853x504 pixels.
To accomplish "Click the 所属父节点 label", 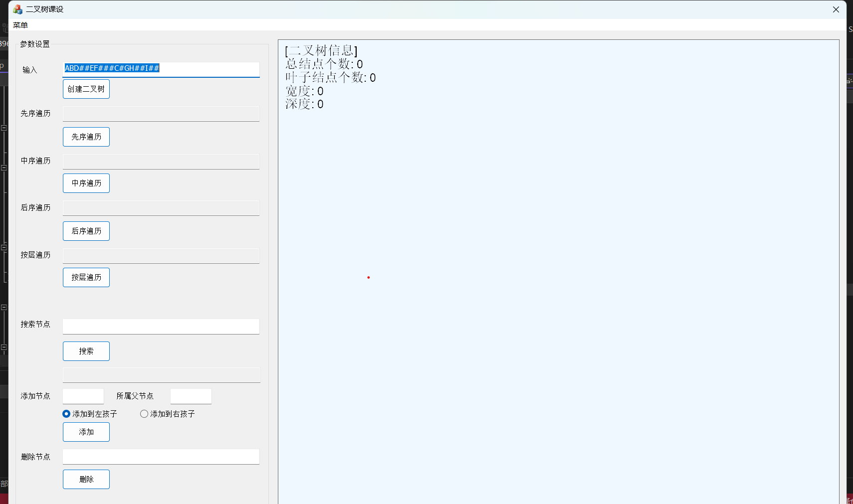I will click(135, 396).
